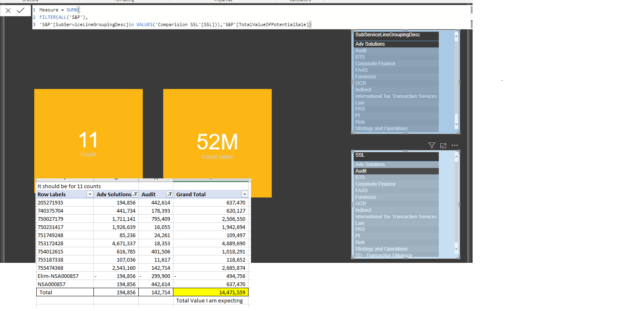Click the up arrow of SSL slicer scrollbar

[456, 157]
